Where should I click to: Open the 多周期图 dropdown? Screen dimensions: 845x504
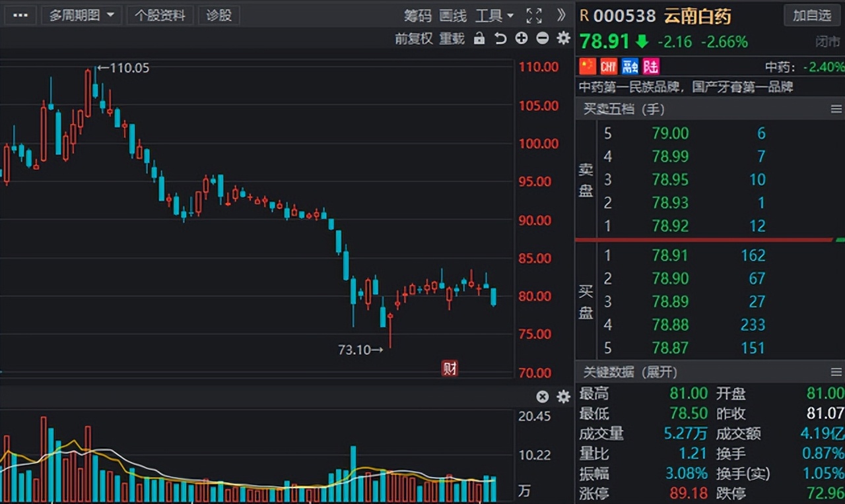tap(81, 15)
